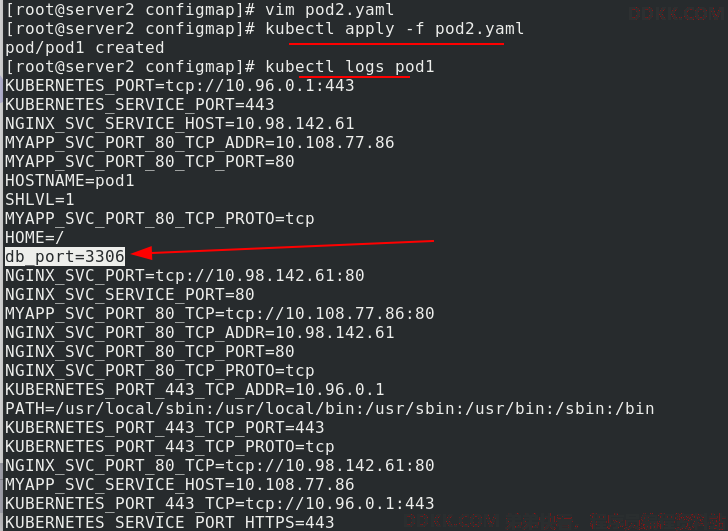Screen dimensions: 728x531
Task: Click the MYAPP_SVC_PORT_80_TCP_PROTO=tcp line
Action: [x=160, y=219]
